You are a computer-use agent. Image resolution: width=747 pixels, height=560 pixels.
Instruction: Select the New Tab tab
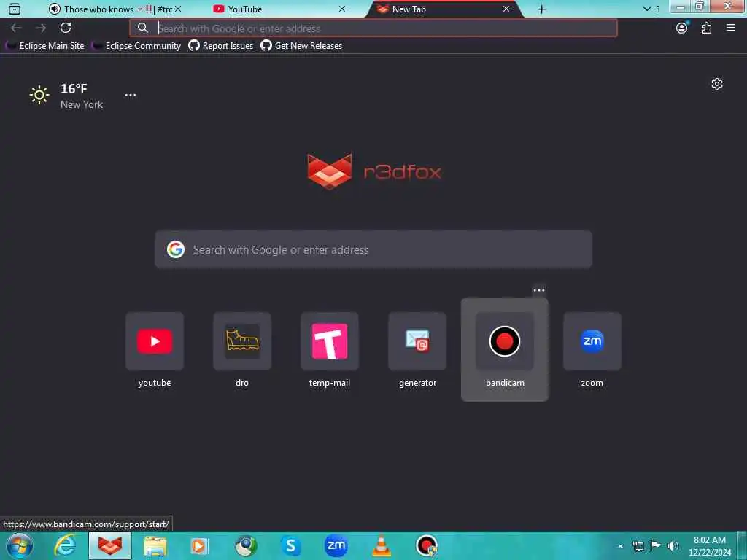pos(443,9)
